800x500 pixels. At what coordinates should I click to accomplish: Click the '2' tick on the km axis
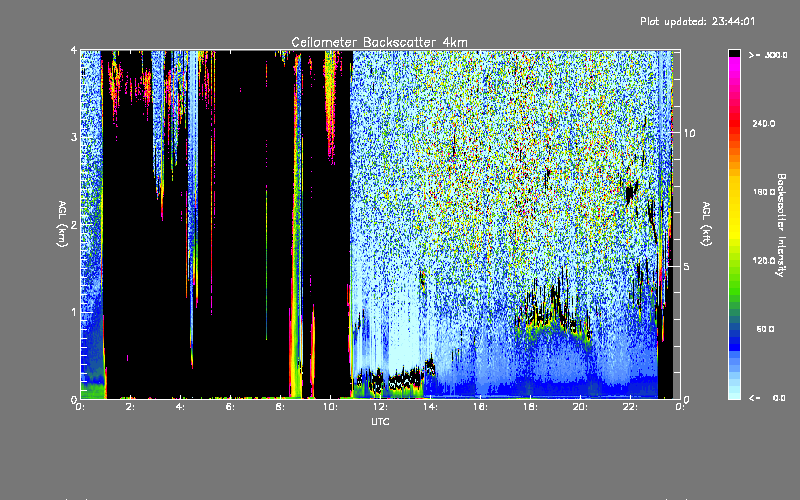[x=74, y=224]
